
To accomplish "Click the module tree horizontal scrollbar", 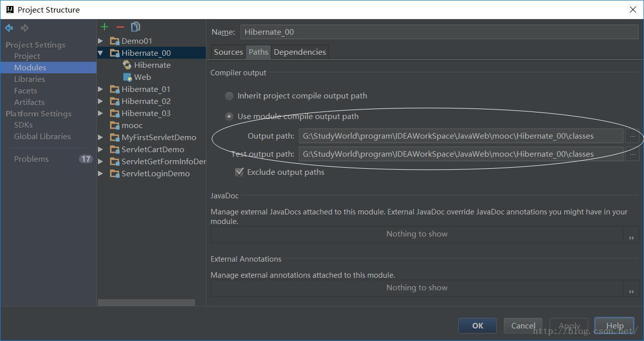I will [146, 303].
